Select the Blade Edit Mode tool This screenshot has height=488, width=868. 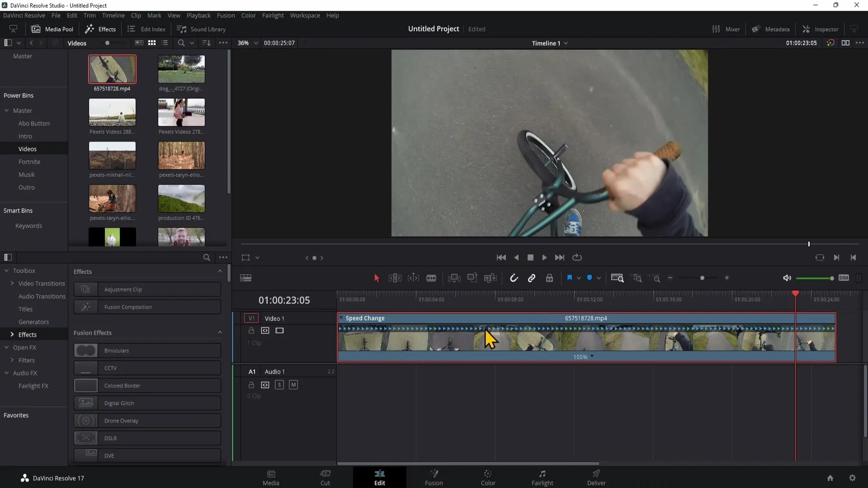point(431,278)
